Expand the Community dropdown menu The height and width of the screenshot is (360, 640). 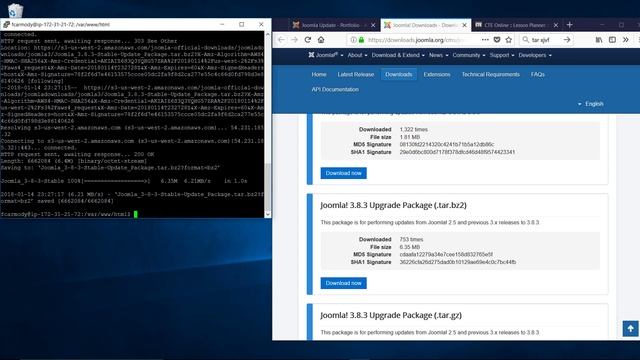(x=469, y=55)
